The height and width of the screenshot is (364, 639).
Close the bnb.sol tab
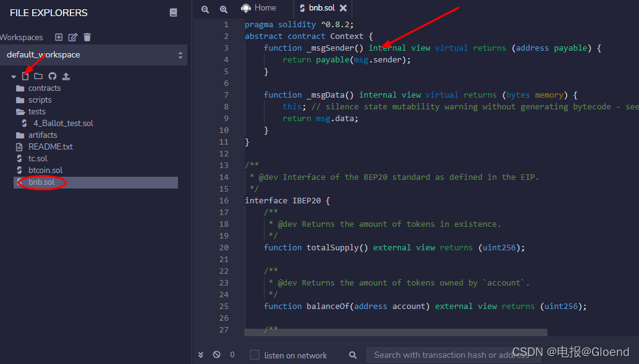(x=344, y=8)
